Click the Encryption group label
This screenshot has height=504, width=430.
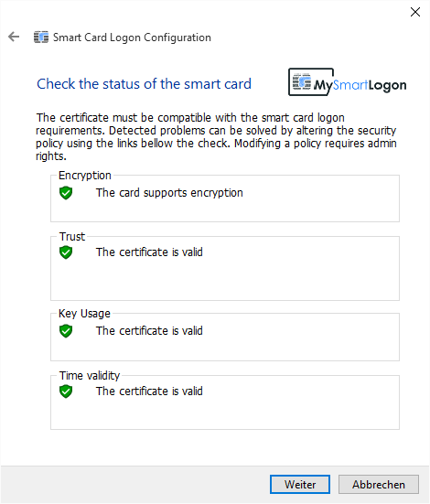pyautogui.click(x=85, y=176)
